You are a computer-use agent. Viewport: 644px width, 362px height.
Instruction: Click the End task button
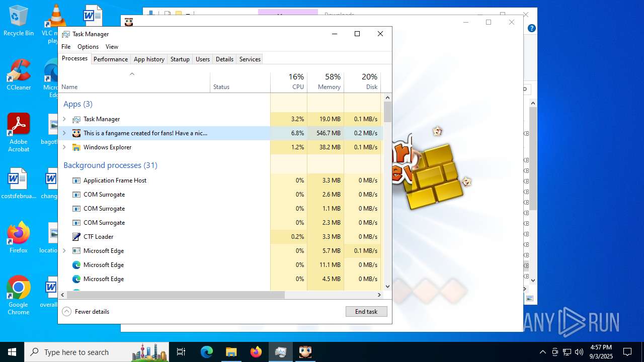(x=366, y=312)
